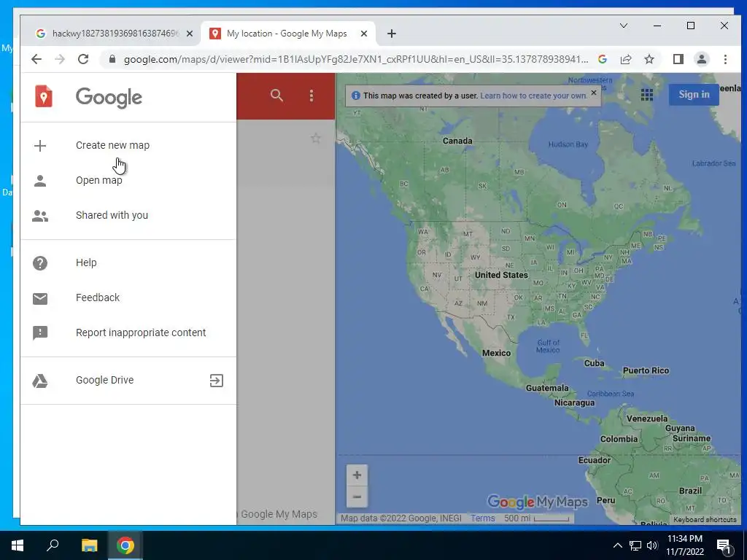The width and height of the screenshot is (747, 560).
Task: Show hidden system tray icons
Action: click(617, 545)
